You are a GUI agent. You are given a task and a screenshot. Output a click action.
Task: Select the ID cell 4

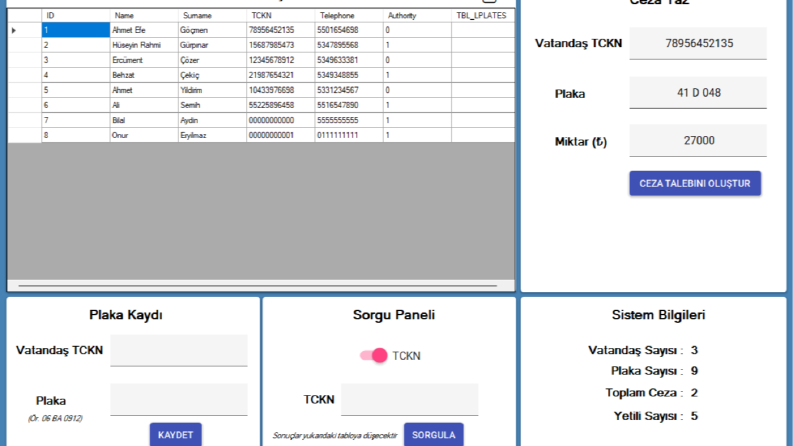75,75
